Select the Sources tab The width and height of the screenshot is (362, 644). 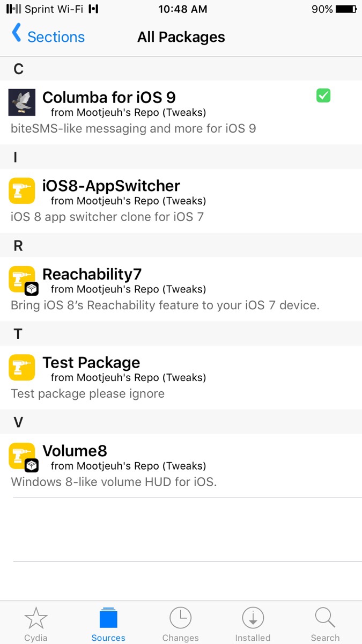click(x=108, y=624)
